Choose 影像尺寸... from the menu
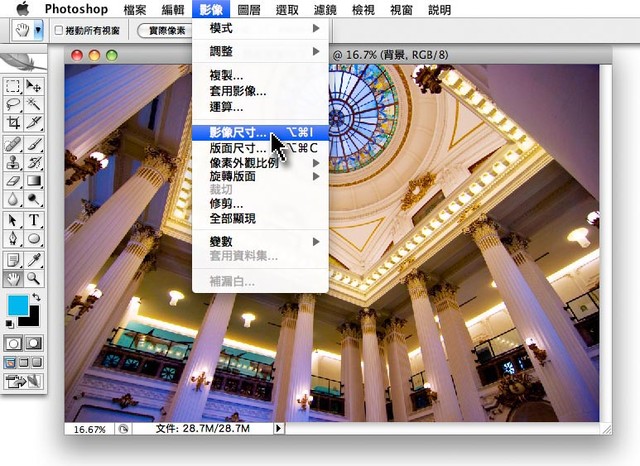640x466 pixels. click(232, 132)
